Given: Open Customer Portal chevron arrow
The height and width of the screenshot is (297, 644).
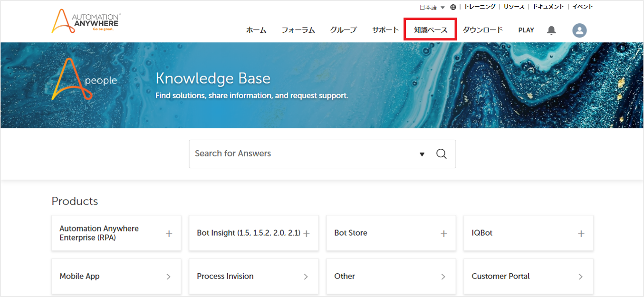Looking at the screenshot, I should click(x=580, y=277).
